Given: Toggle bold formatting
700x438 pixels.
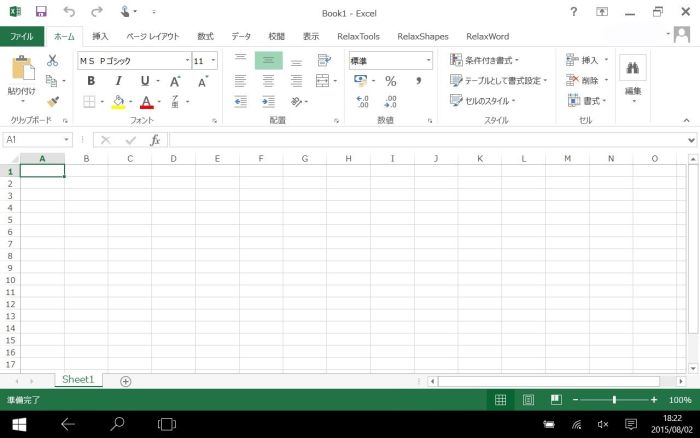Looking at the screenshot, I should (x=92, y=81).
